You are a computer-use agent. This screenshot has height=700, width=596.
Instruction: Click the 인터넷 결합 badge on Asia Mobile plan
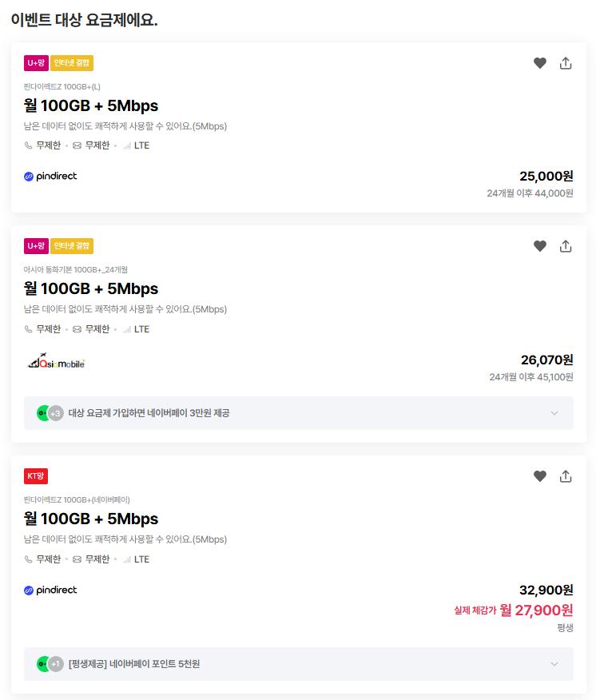coord(72,246)
